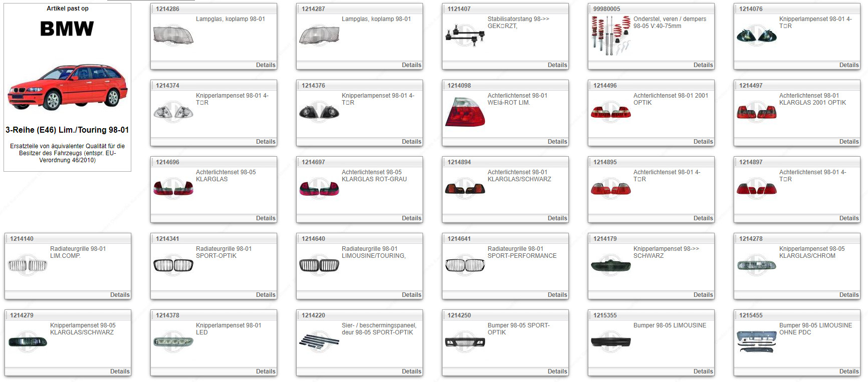Show Details for bumper 1215455
The width and height of the screenshot is (868, 382).
coord(849,371)
